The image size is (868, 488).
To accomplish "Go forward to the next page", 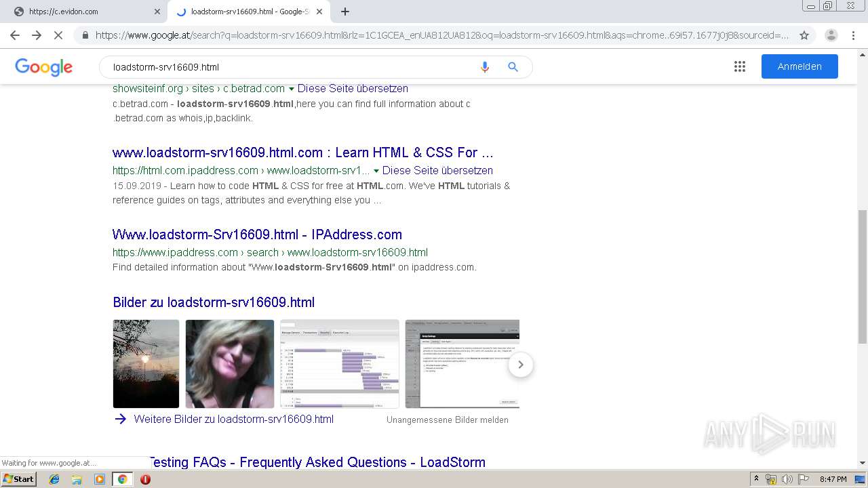I will point(37,35).
